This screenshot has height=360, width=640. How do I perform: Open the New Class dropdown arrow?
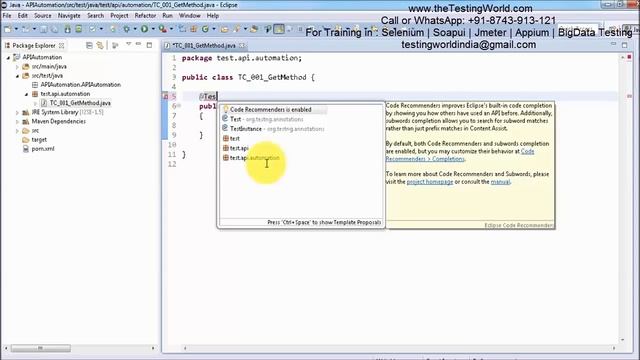click(x=213, y=29)
